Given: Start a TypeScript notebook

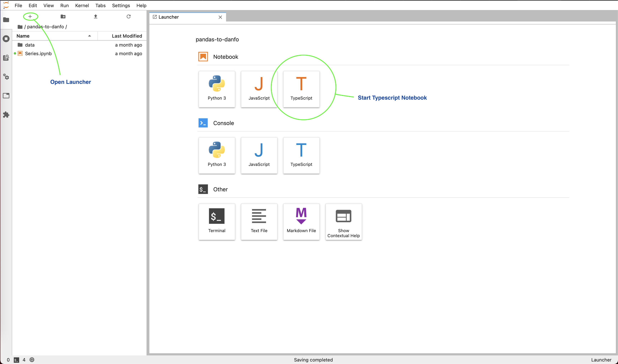Looking at the screenshot, I should [301, 89].
